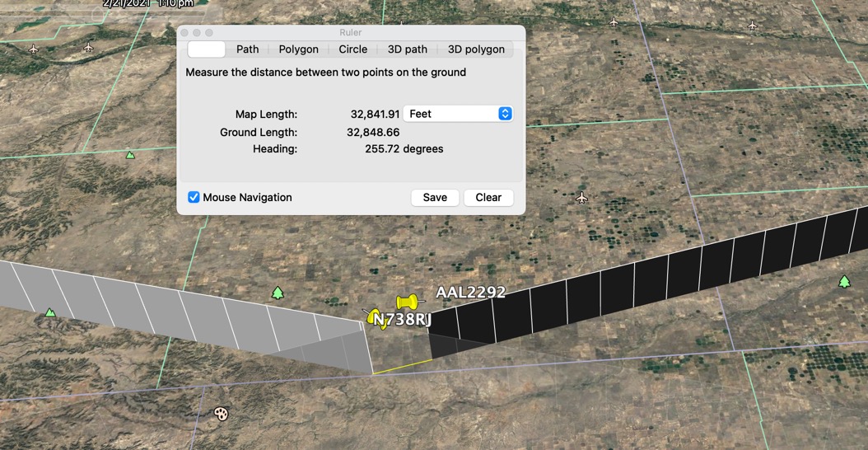Click the N738RJ placemark label
Screen dimensions: 868x450
pyautogui.click(x=401, y=320)
